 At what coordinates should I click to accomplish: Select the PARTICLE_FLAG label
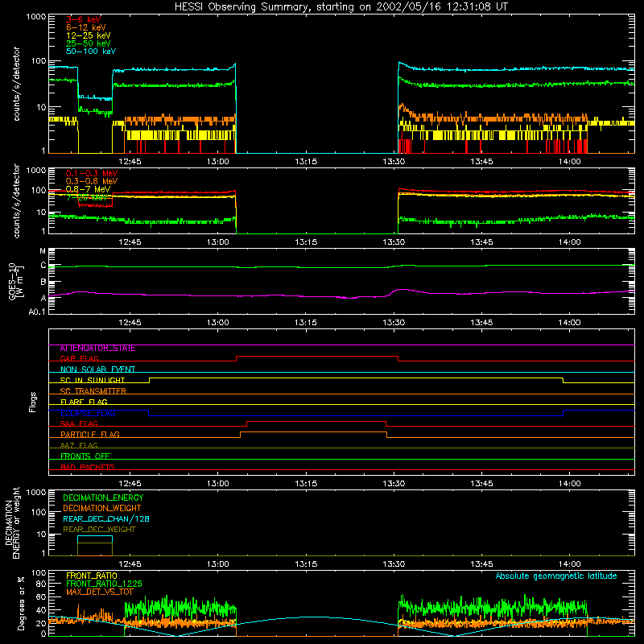click(90, 435)
